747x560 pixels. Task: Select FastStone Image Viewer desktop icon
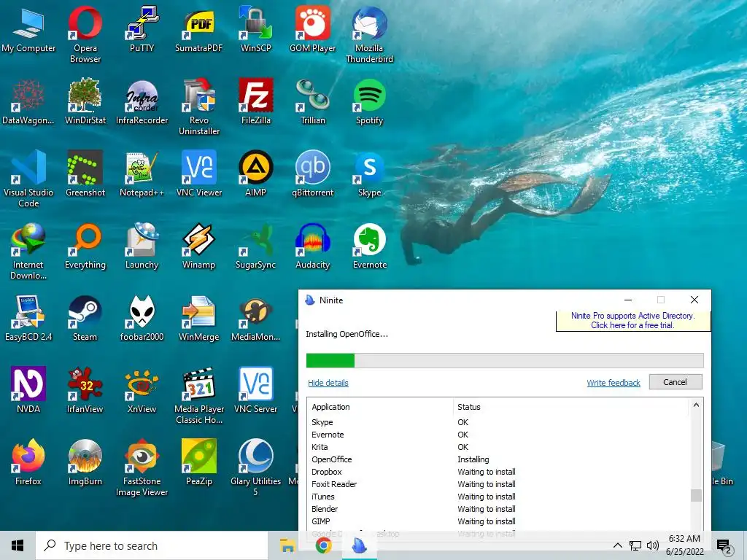[x=142, y=467]
